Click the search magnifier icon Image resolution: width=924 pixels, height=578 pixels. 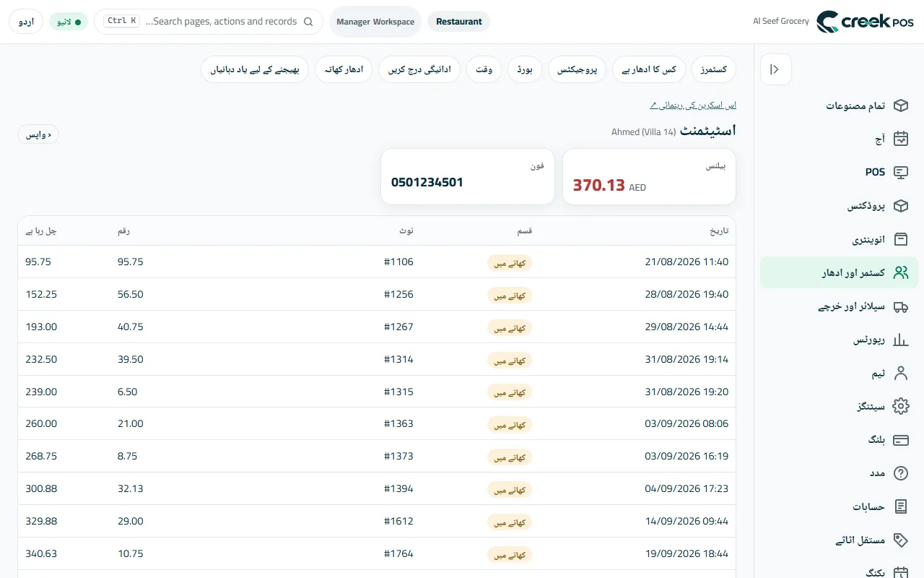[308, 22]
